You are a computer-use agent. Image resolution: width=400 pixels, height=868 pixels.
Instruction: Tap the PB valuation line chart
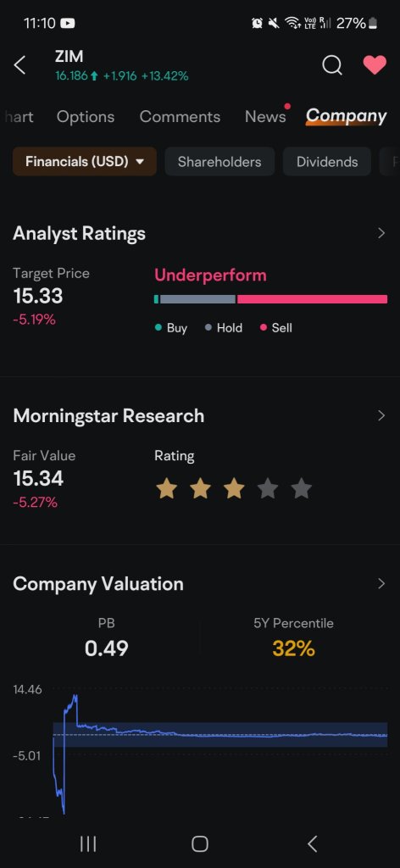[x=220, y=753]
